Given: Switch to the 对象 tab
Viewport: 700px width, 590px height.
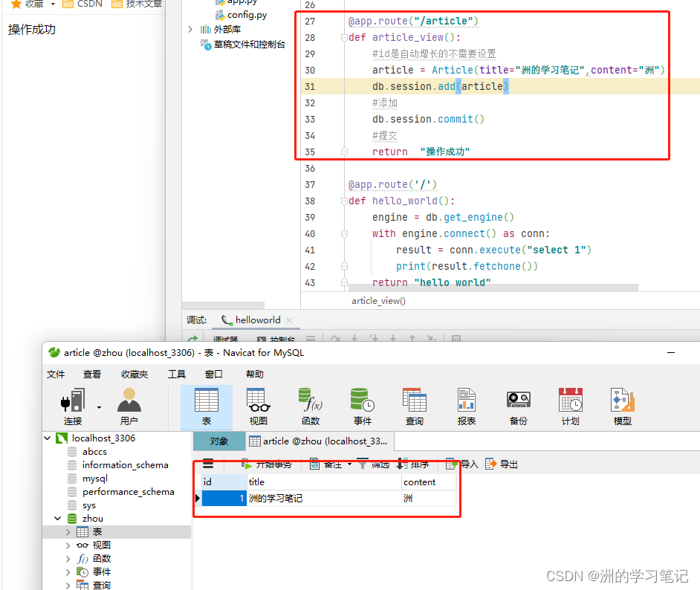Looking at the screenshot, I should 219,441.
